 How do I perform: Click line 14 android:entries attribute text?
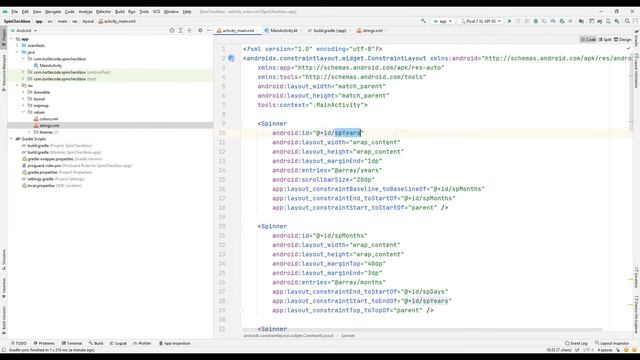coord(327,170)
